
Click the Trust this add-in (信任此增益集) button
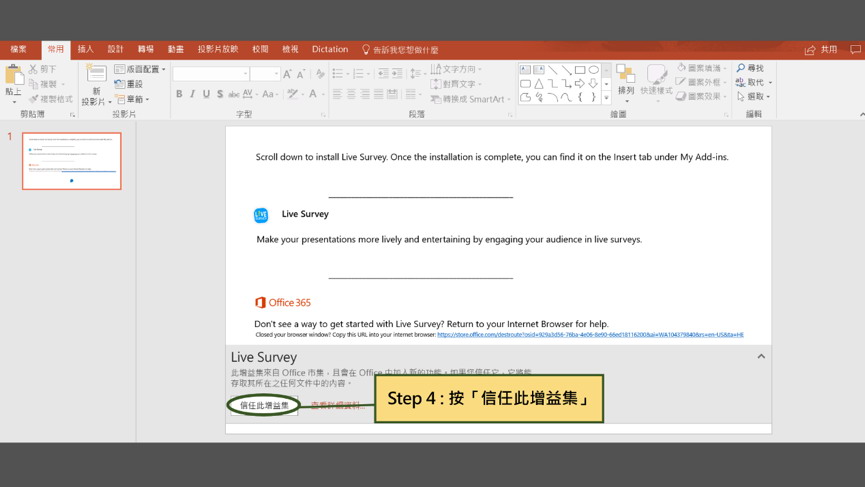pyautogui.click(x=264, y=405)
